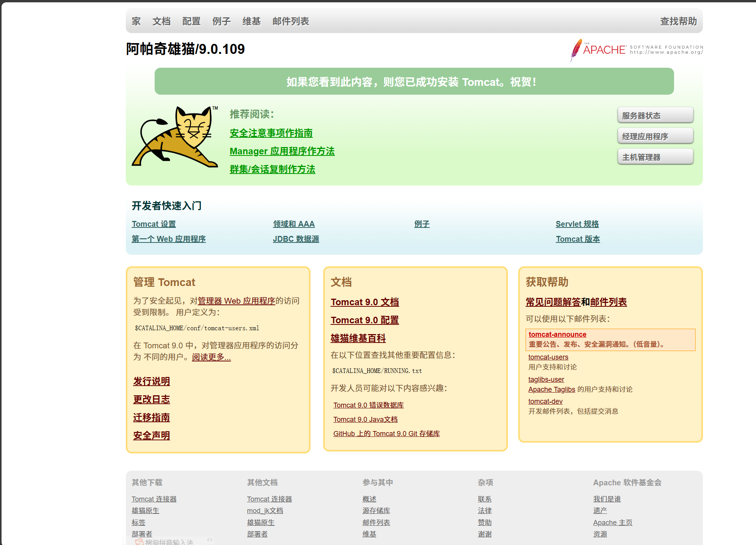Click the Tomcat cat logo image
Viewport: 756px width, 545px height.
175,136
